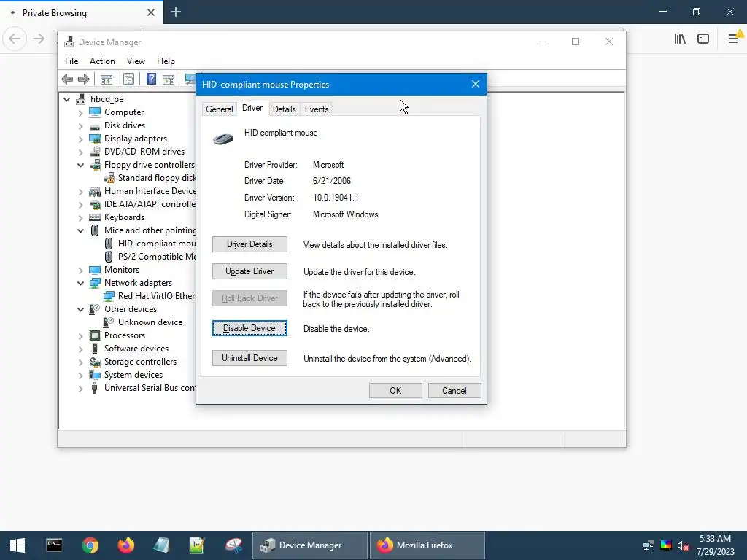
Task: Collapse the Mice and other pointing devices arrow
Action: tap(80, 231)
